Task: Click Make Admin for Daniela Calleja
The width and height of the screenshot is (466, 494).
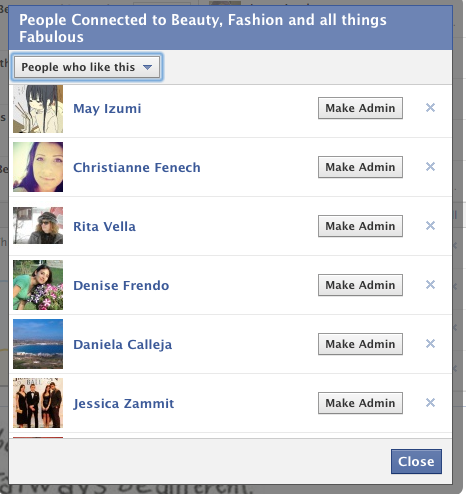Action: (x=360, y=344)
